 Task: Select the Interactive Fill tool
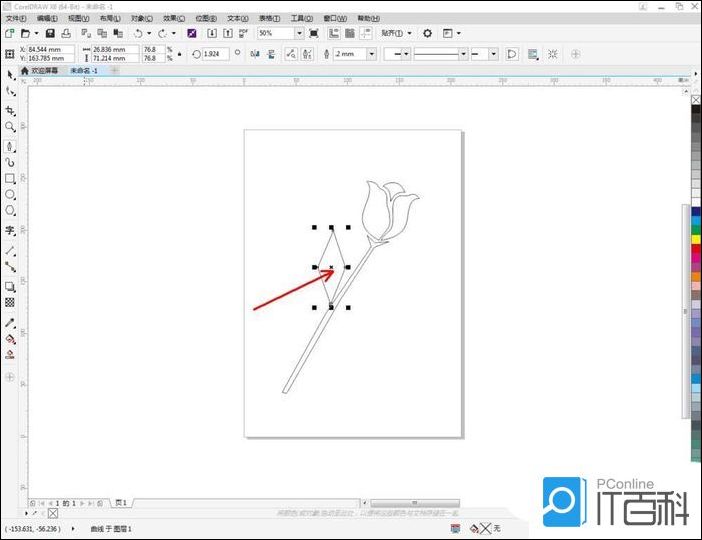point(10,339)
